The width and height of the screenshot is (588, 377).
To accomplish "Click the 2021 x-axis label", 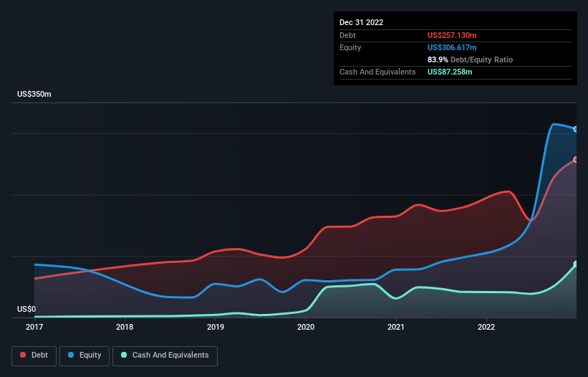I will (x=396, y=327).
